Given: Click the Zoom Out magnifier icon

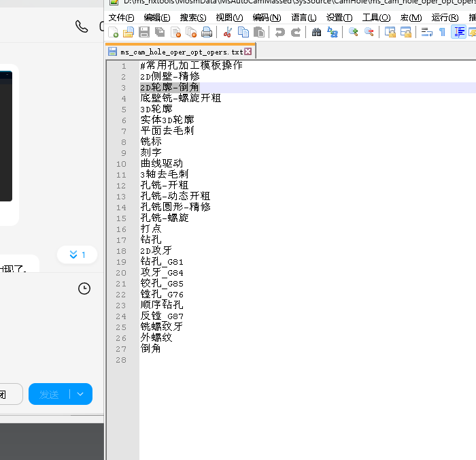Looking at the screenshot, I should [369, 32].
